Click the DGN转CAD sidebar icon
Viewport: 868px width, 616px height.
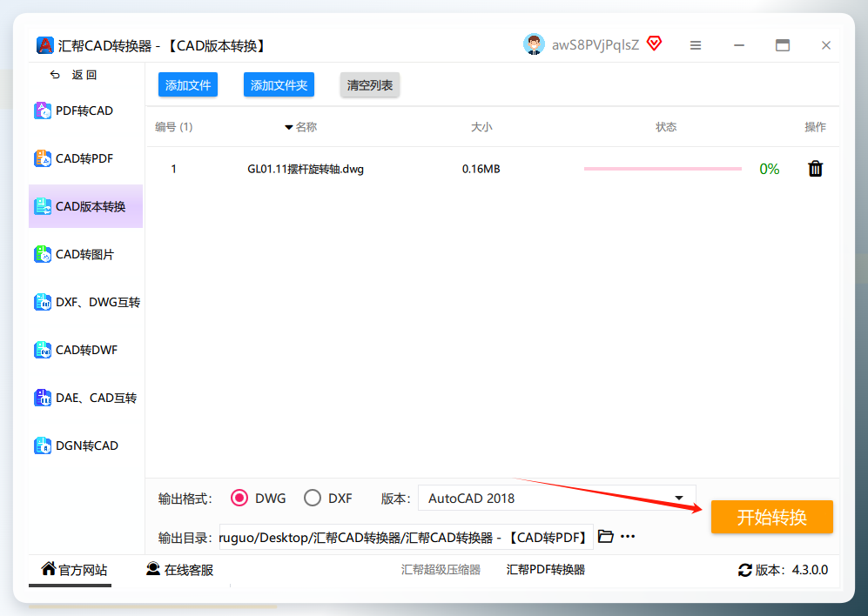43,445
